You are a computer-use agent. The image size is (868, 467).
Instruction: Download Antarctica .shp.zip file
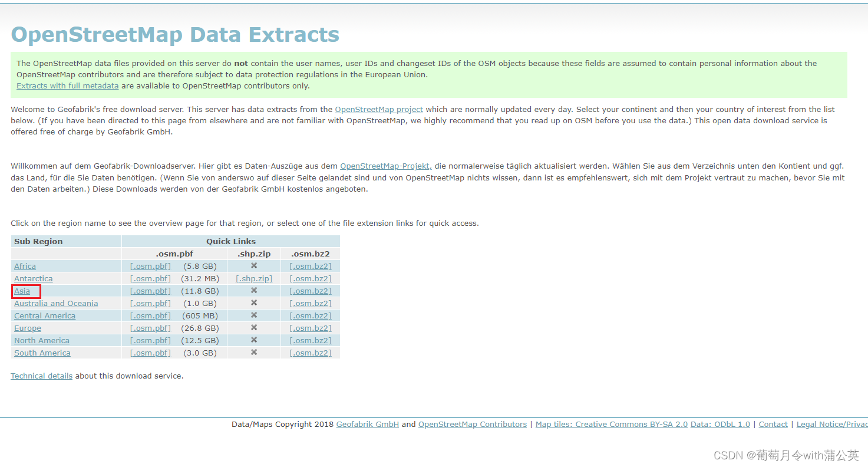coord(254,279)
